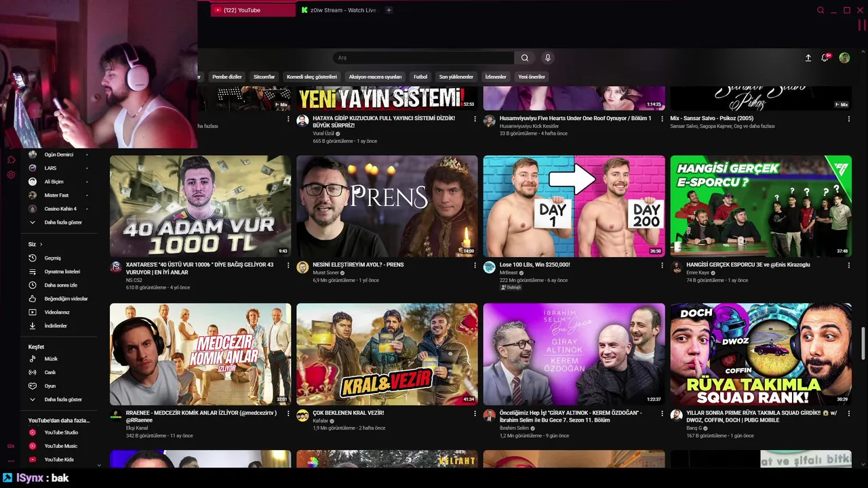Select Komedi skeç gösterileri chip
Screen dimensions: 868x488
click(312, 77)
